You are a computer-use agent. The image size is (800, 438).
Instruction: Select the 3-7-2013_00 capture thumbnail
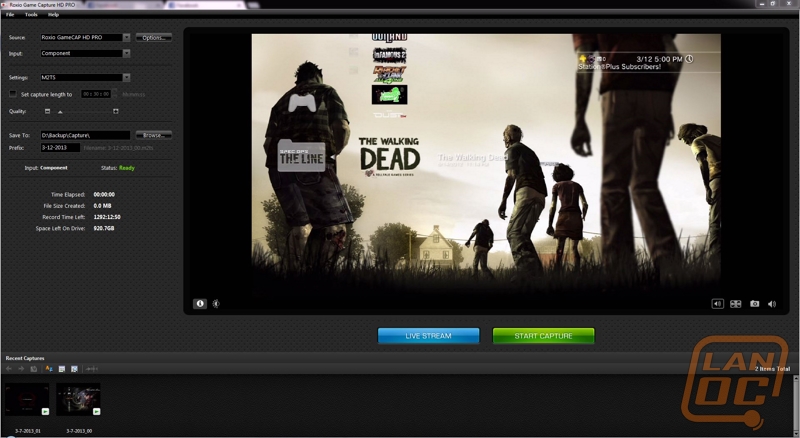click(78, 399)
